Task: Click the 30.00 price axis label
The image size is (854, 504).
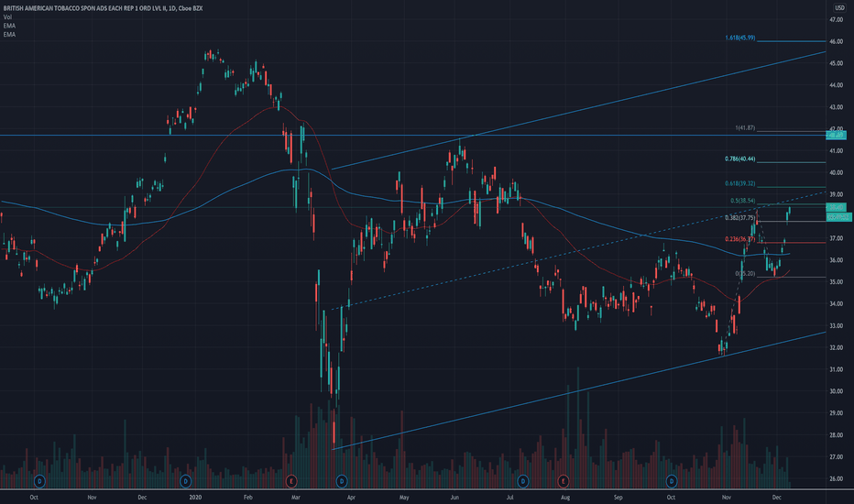Action: 836,391
